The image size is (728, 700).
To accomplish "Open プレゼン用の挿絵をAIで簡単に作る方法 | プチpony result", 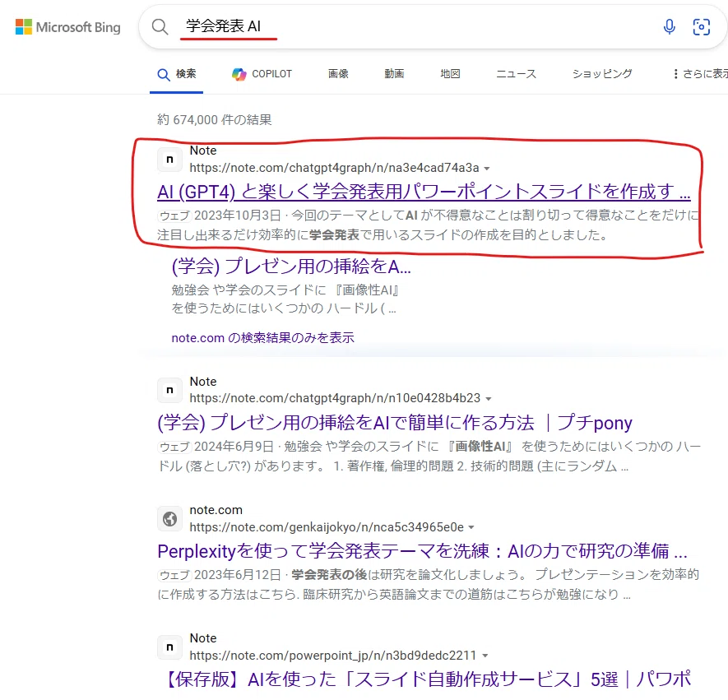I will pyautogui.click(x=395, y=423).
